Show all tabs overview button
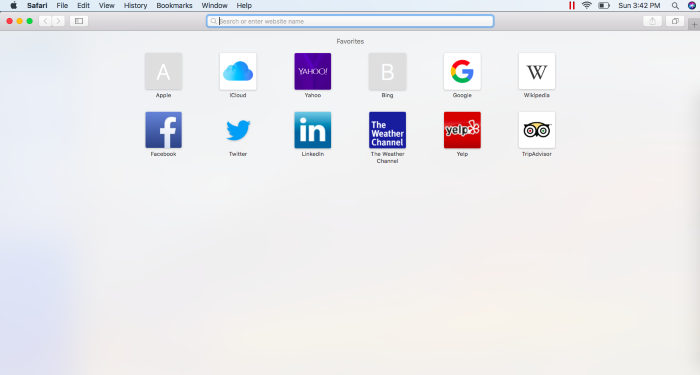700x375 pixels. [675, 21]
